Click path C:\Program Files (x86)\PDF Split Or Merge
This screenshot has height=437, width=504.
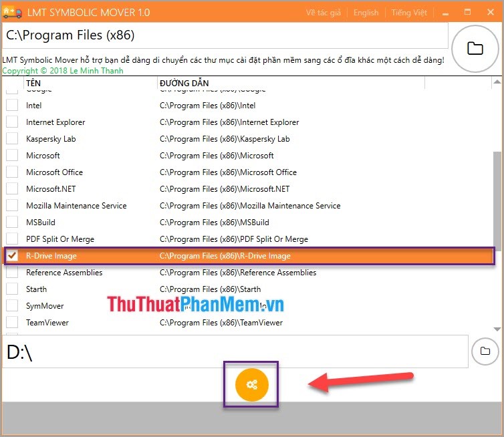[234, 239]
